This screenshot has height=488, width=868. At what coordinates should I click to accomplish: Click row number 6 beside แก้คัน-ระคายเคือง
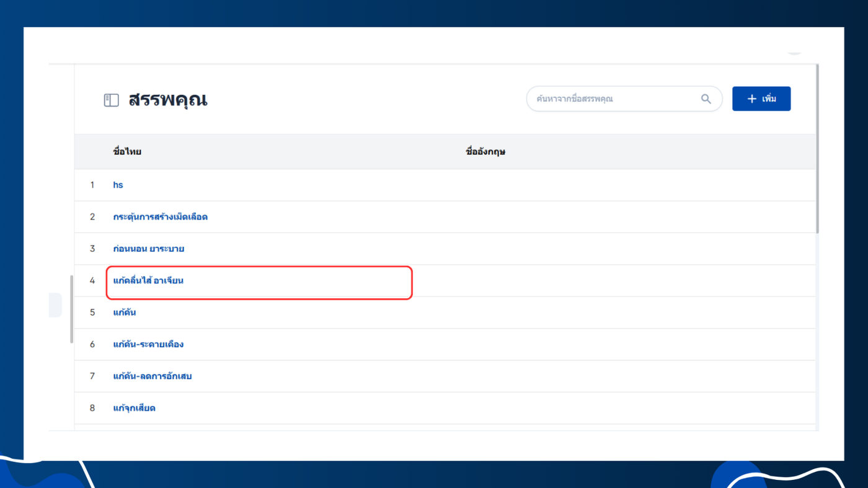click(92, 344)
